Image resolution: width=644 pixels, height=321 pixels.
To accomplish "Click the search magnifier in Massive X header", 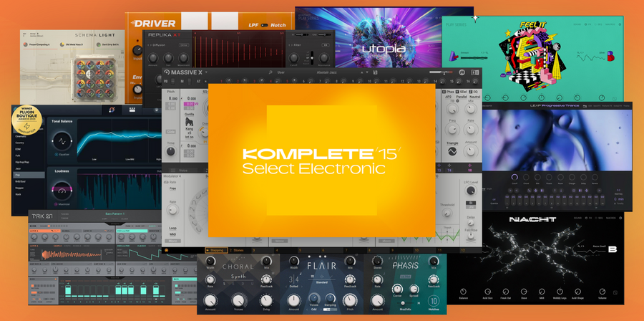I will tap(270, 72).
